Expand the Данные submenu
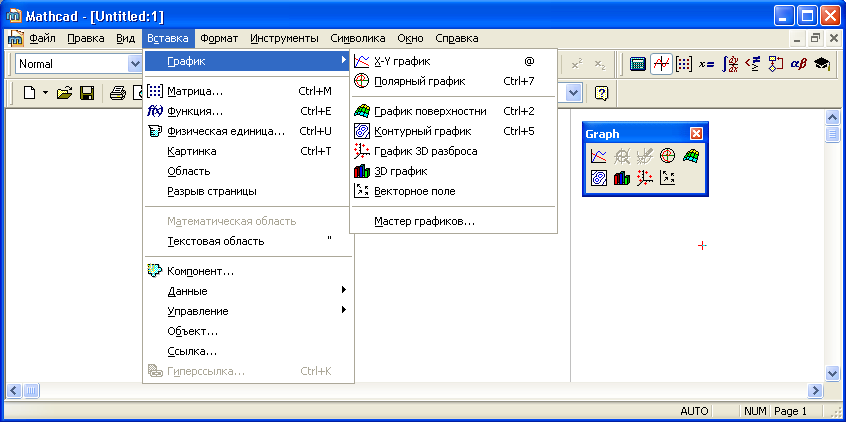The height and width of the screenshot is (422, 846). [249, 291]
